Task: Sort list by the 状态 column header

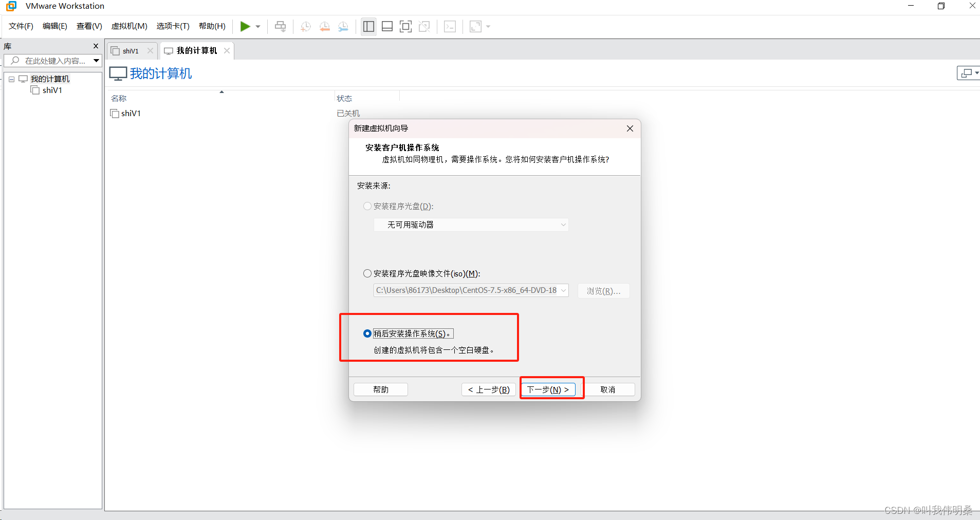Action: tap(344, 98)
